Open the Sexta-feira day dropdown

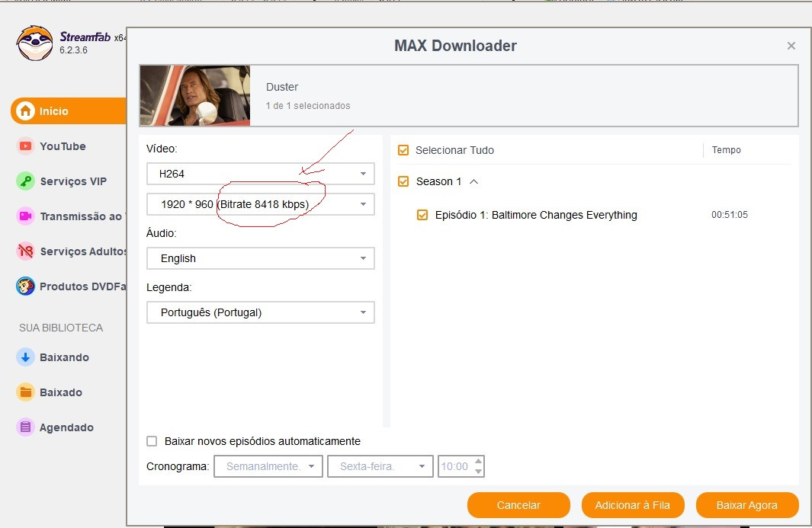[380, 466]
